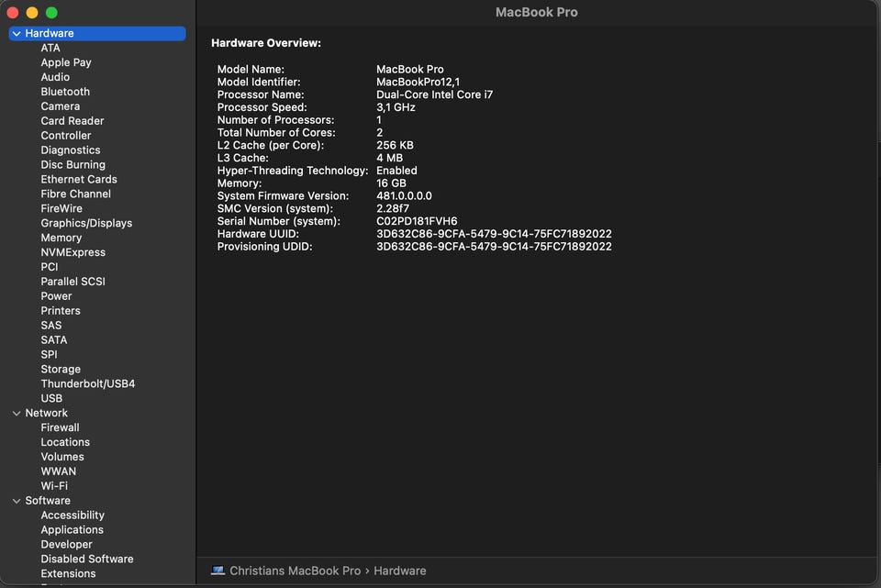Image resolution: width=881 pixels, height=588 pixels.
Task: Click the laptop icon in path bar
Action: 217,571
